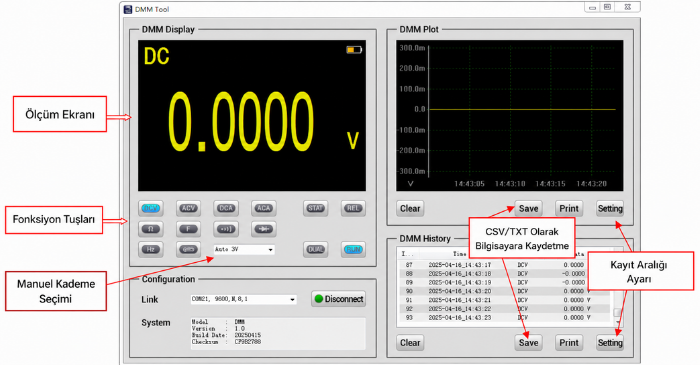Screen dimensions: 700x365
Task: Select the Ω resistance function
Action: click(150, 229)
